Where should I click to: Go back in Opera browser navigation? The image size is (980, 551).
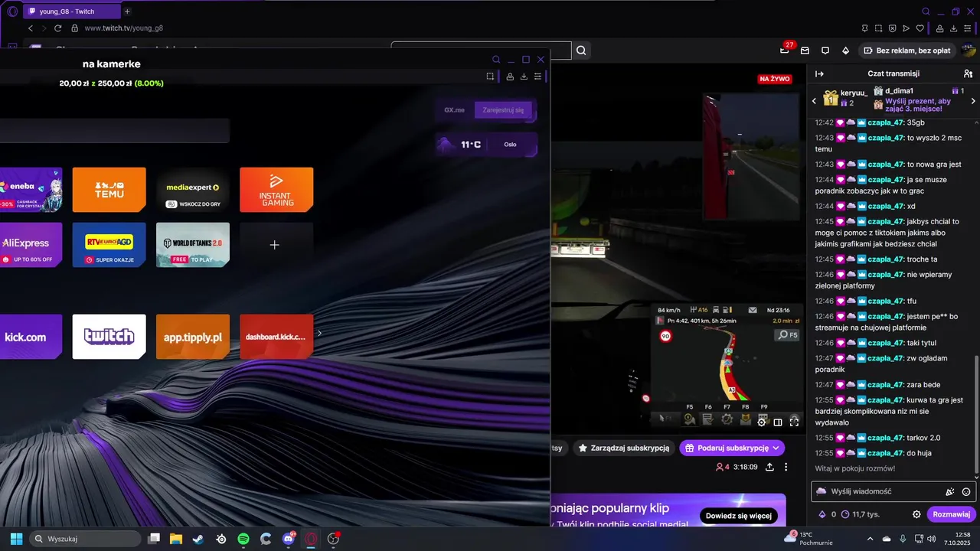click(31, 28)
